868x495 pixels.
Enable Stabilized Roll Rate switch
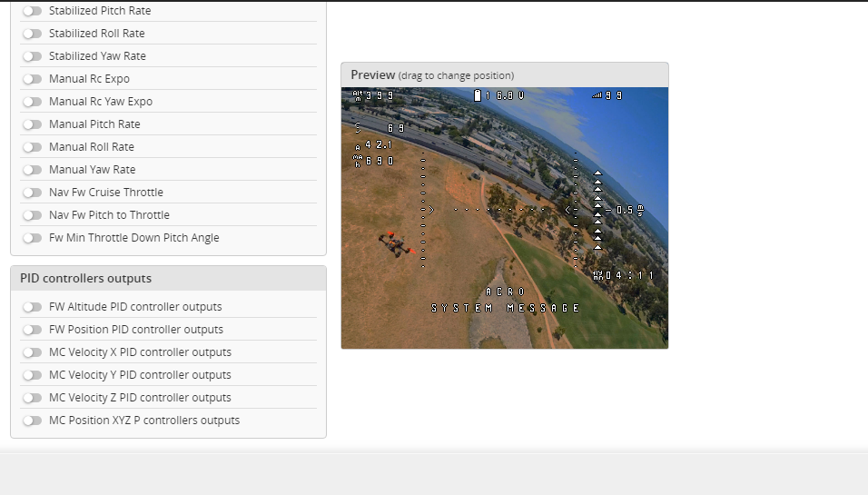click(32, 34)
